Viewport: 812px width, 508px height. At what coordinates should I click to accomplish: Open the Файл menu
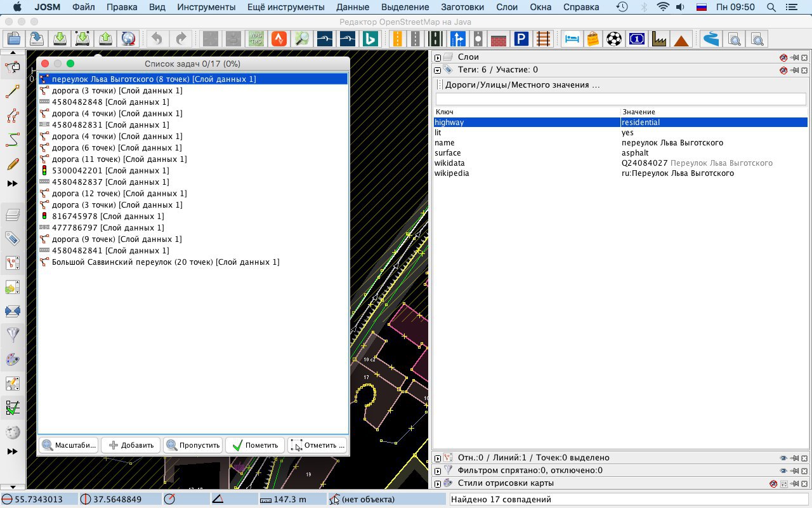point(84,7)
